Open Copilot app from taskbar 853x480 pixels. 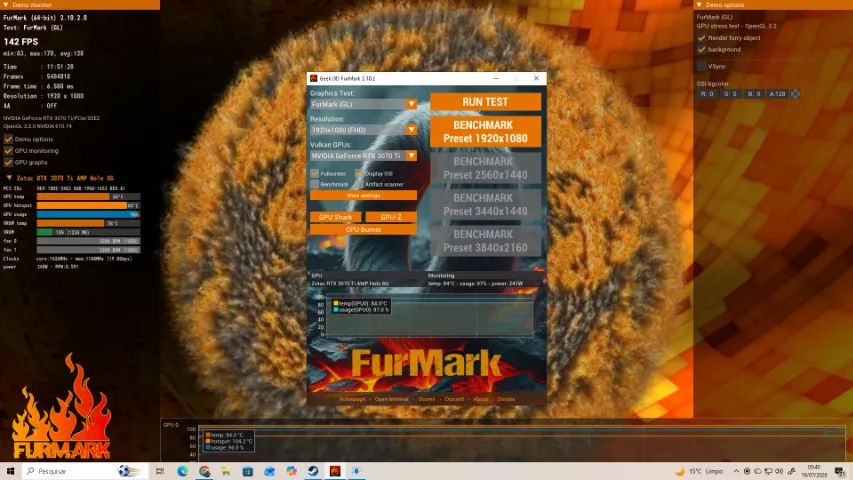(291, 471)
